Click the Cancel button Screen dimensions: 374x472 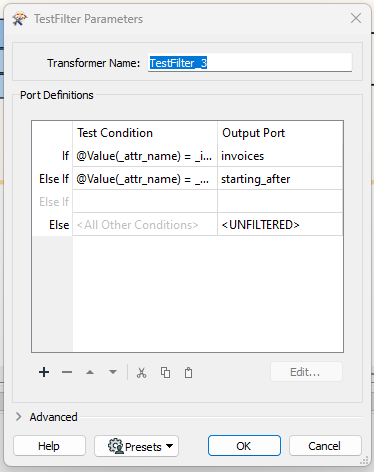(x=325, y=446)
